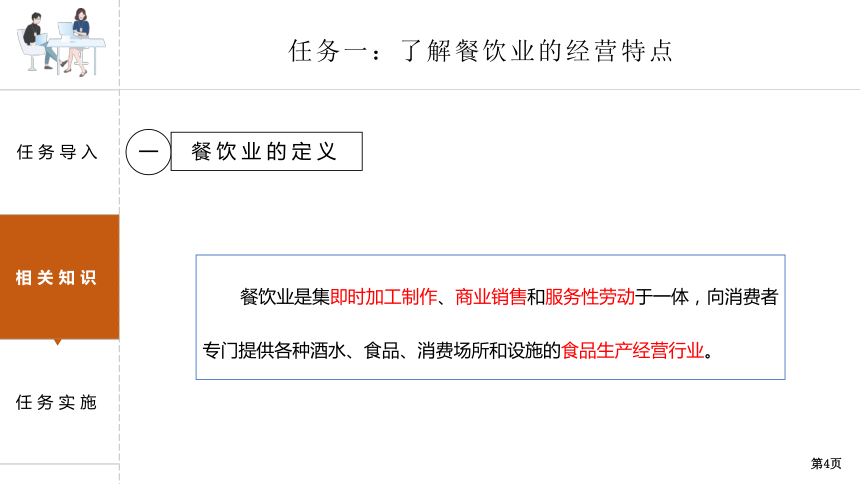Click the text 专门提供各种酒水 in the box

coord(274,350)
